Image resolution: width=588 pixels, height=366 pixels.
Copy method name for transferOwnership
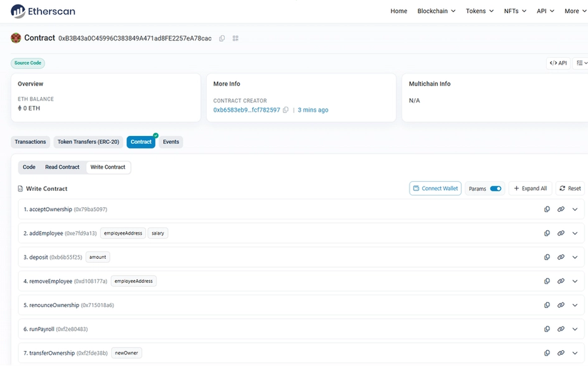(x=547, y=353)
